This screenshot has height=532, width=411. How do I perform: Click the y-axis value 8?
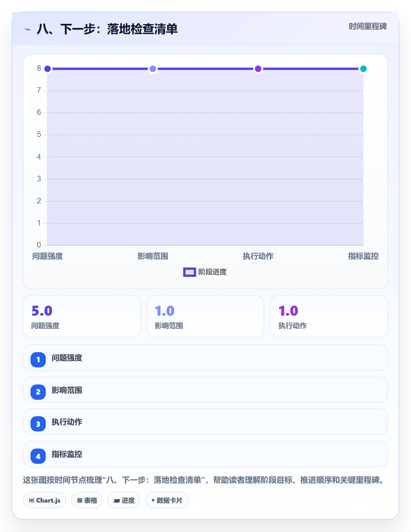pyautogui.click(x=39, y=68)
